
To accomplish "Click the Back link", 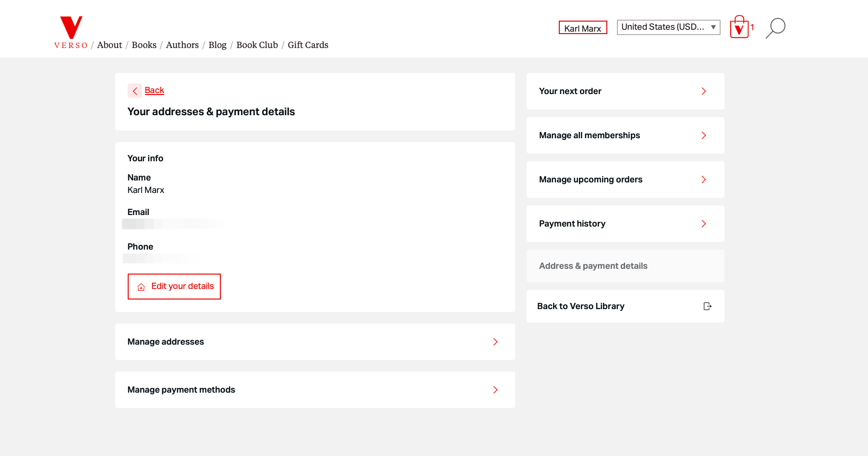I will pos(154,90).
